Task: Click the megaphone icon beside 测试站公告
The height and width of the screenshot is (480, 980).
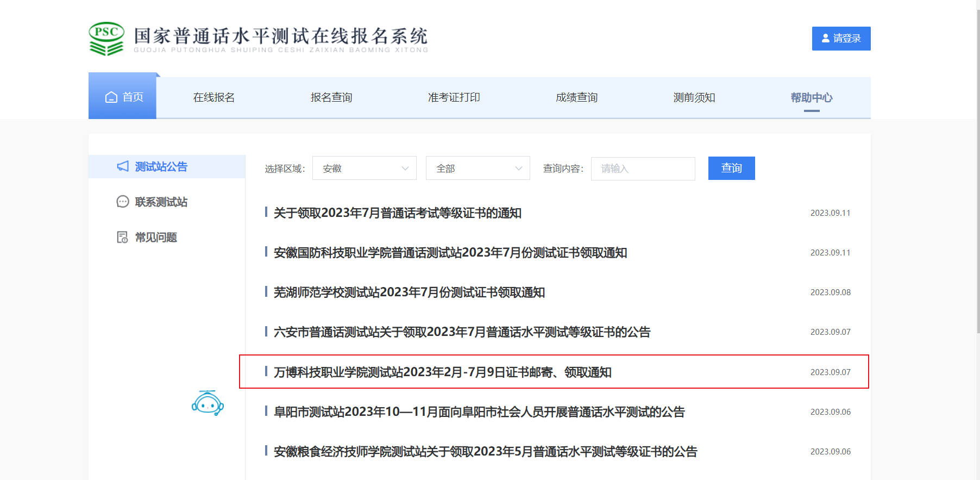Action: (123, 166)
